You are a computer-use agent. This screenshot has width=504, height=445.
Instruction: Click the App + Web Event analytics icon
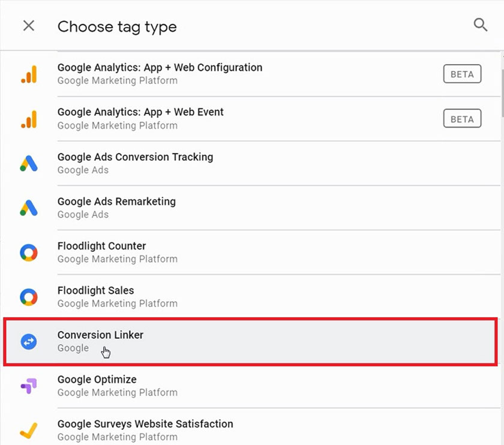29,119
